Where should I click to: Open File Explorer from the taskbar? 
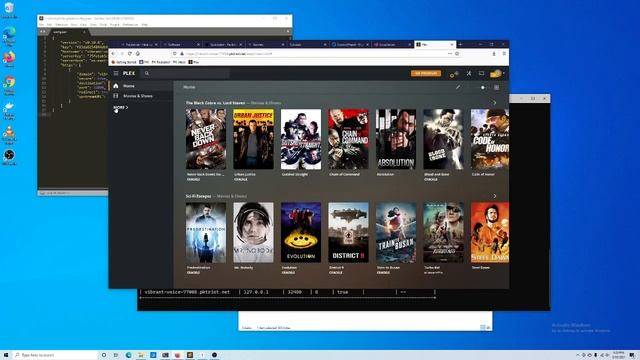click(x=141, y=355)
